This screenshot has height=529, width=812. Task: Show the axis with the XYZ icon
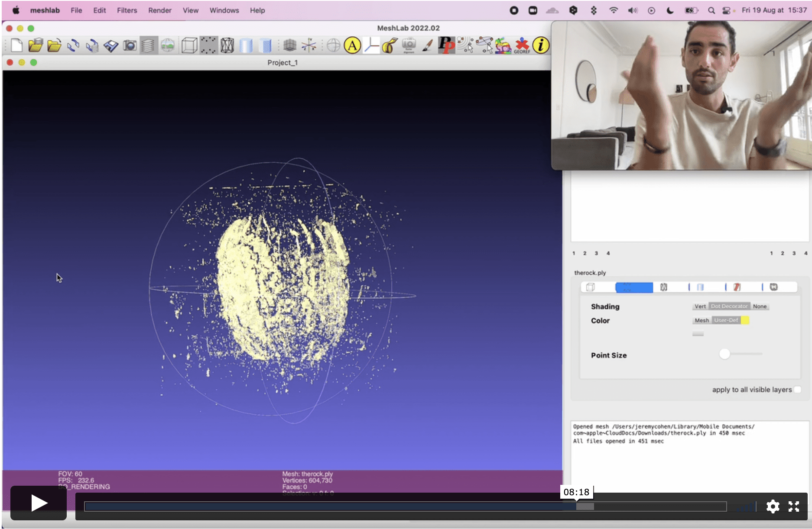(x=309, y=45)
